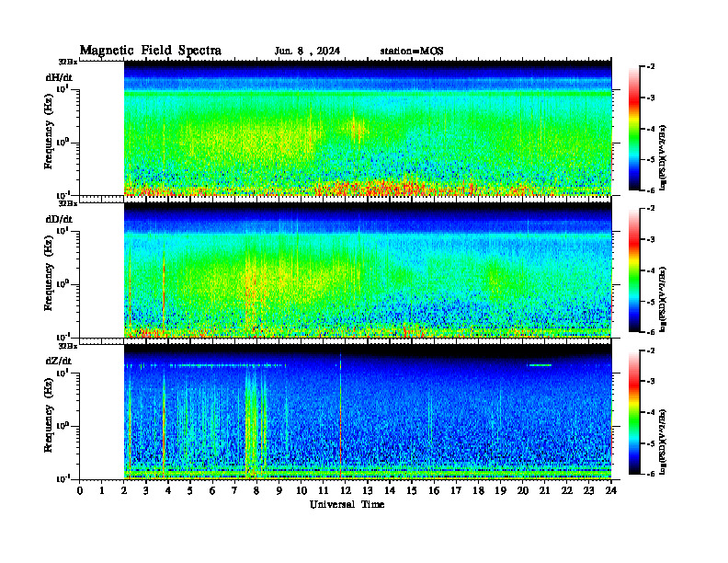This screenshot has height=563, width=728.
Task: Click the 10^0 frequency tick of the dZ/dt panel
Action: pyautogui.click(x=63, y=425)
